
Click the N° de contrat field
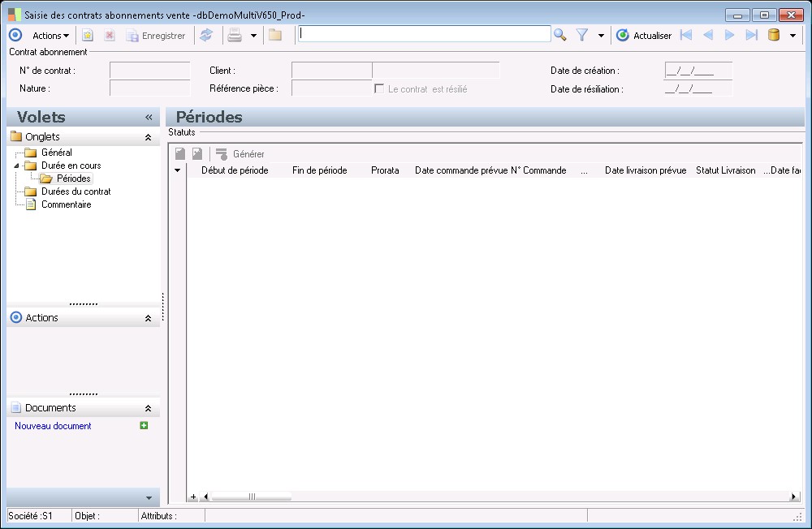point(149,71)
